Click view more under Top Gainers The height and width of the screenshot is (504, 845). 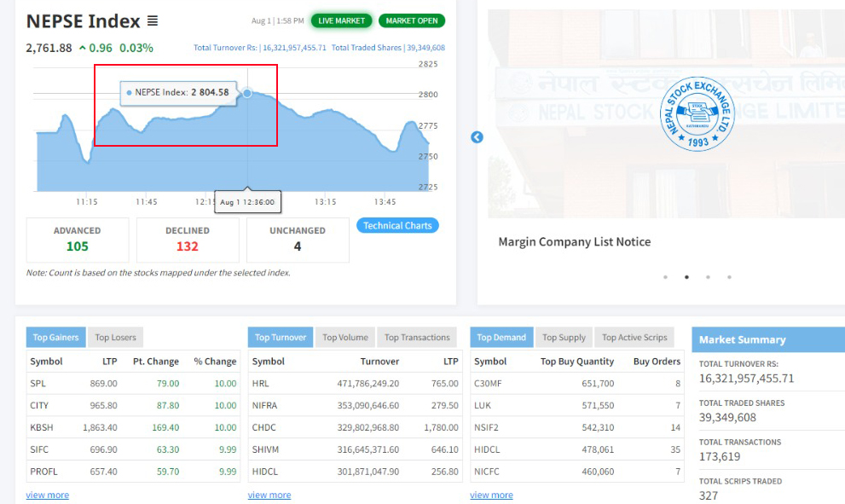point(48,495)
